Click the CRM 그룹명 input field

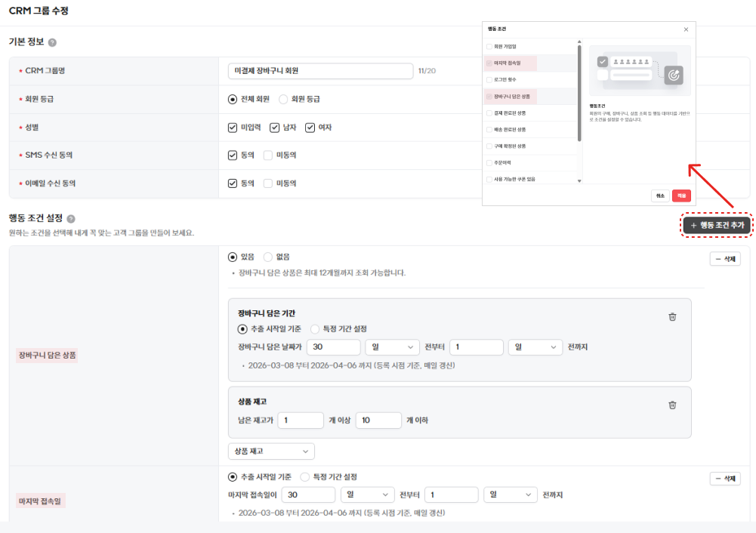coord(320,70)
